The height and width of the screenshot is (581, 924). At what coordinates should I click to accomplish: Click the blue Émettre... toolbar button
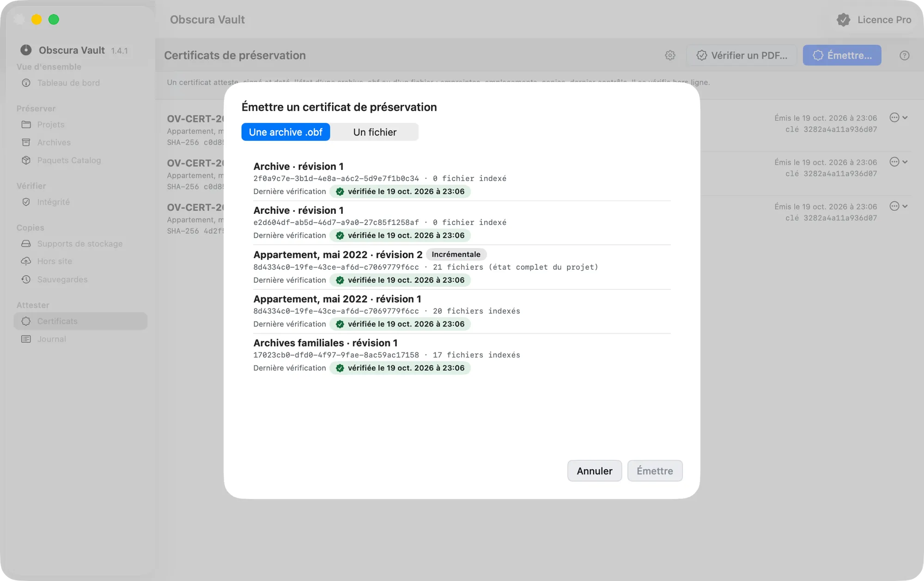[842, 55]
